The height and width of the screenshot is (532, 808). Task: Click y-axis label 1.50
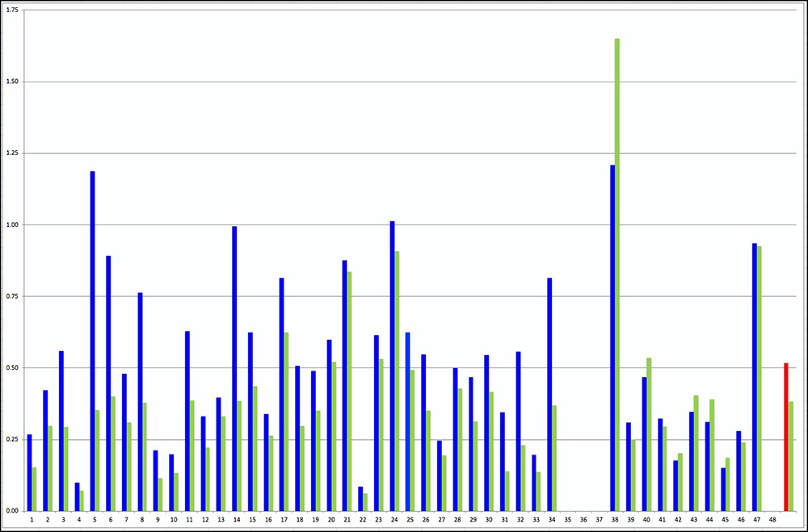click(13, 82)
